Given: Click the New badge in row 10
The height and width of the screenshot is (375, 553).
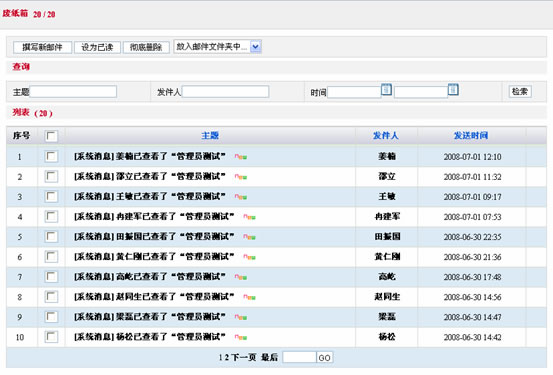Looking at the screenshot, I should pos(241,337).
